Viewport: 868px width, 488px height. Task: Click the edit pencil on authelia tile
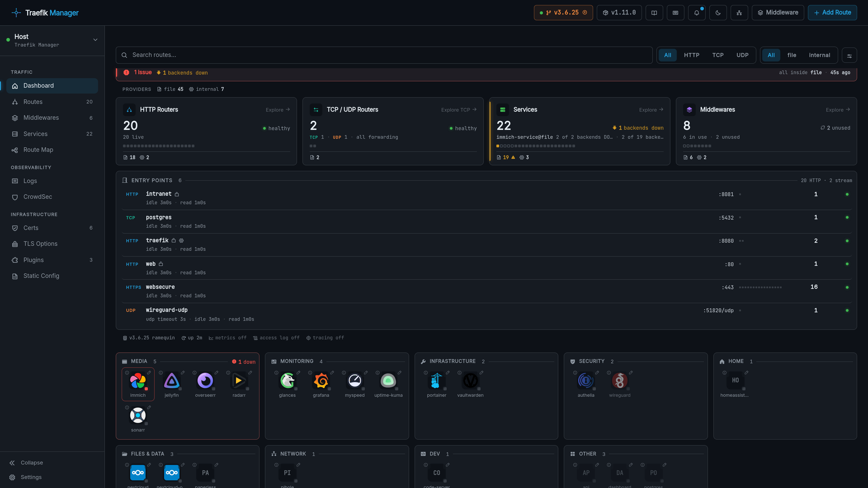coord(597,373)
